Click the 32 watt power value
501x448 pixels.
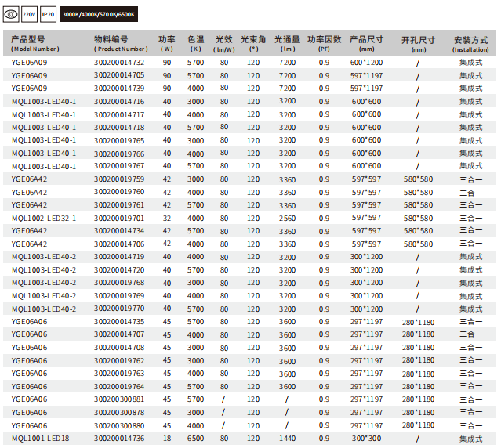[x=167, y=219]
